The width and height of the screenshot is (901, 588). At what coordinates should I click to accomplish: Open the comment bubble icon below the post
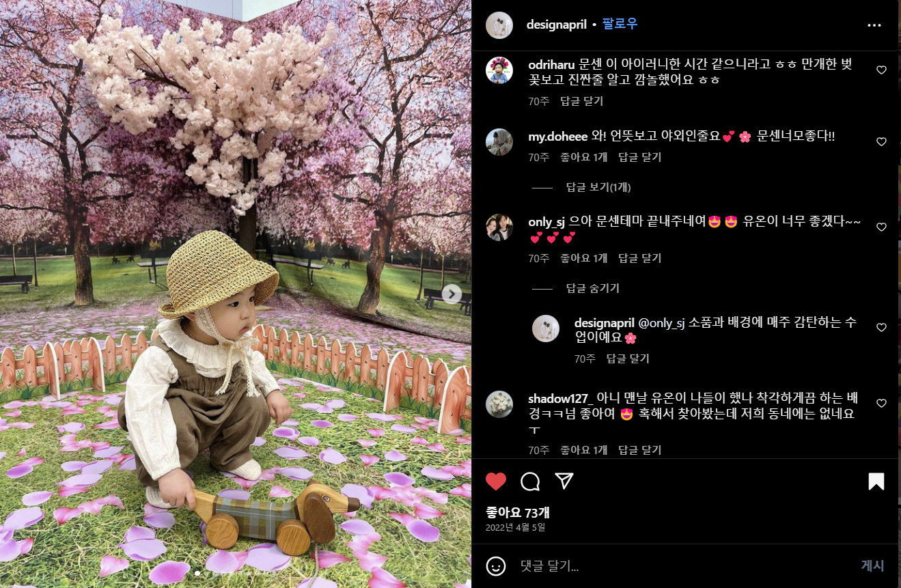click(530, 481)
